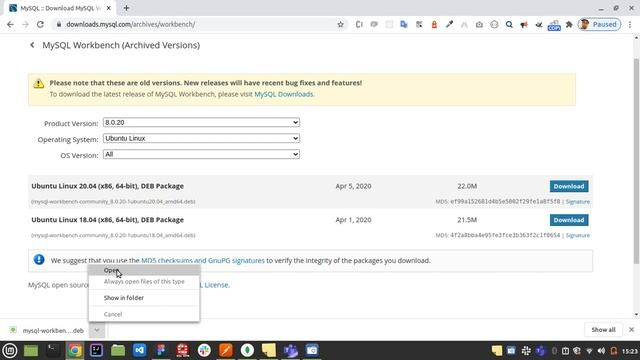Choose Open in the download context menu
640x360 pixels.
click(x=144, y=270)
